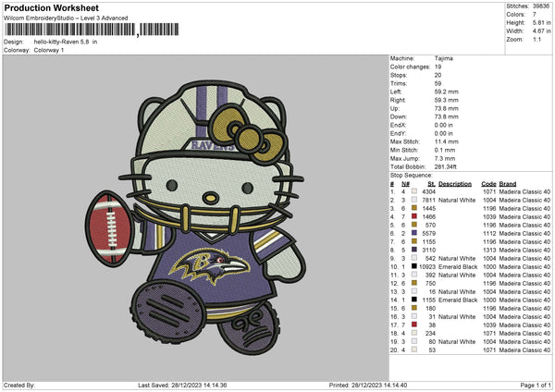This screenshot has height=392, width=555.
Task: Click the "Trims:" label
Action: tap(399, 83)
